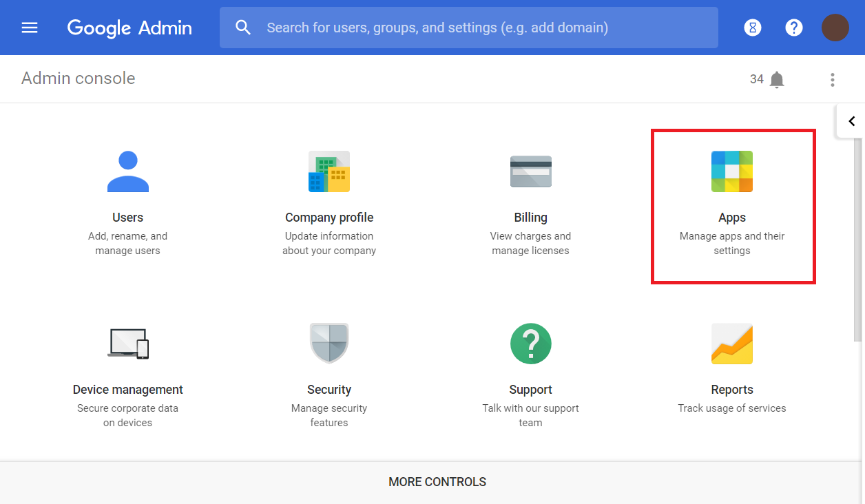Viewport: 865px width, 504px height.
Task: Open the hourglass tasks icon
Action: pos(753,28)
